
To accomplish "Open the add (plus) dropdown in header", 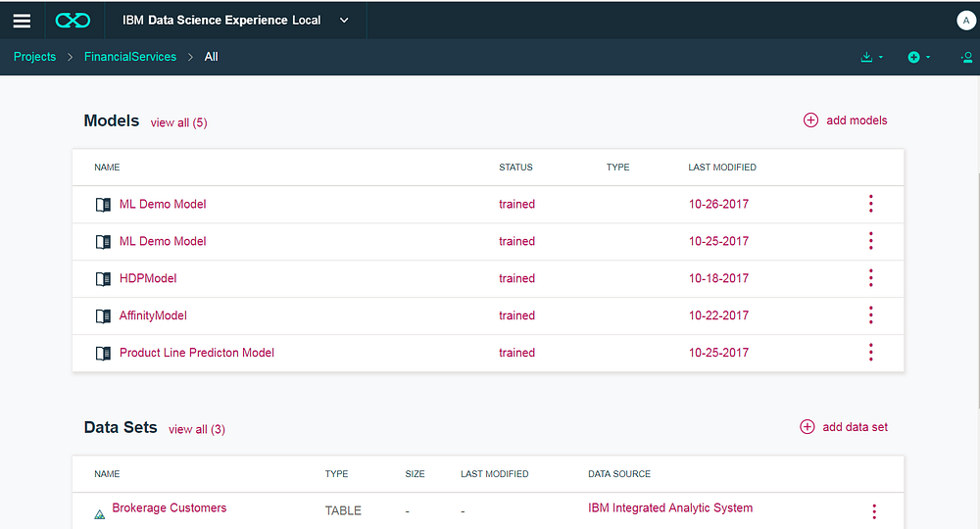I will pyautogui.click(x=919, y=57).
